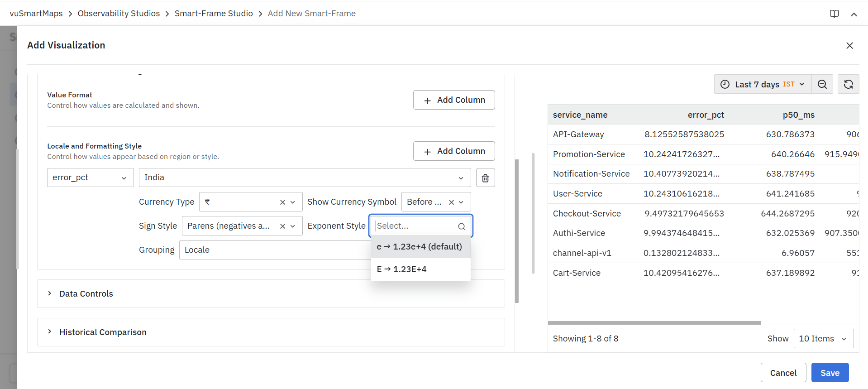This screenshot has width=868, height=389.
Task: Delete the error_pct locale formatting row
Action: click(x=486, y=178)
